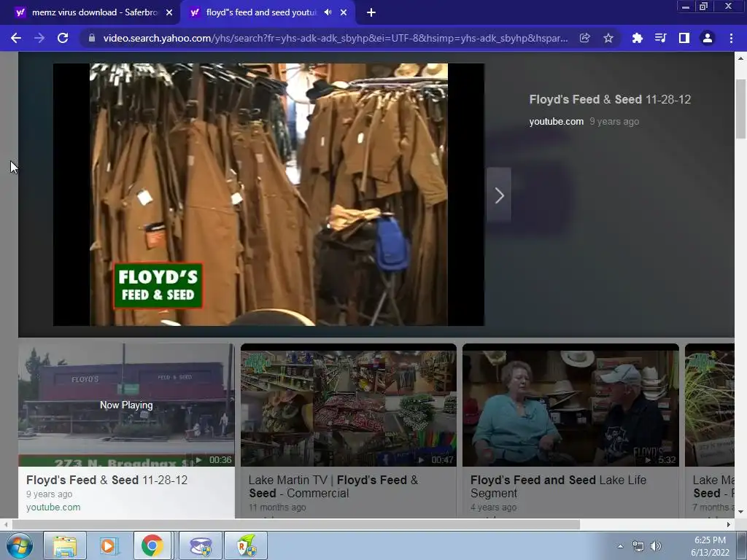Click the 4 years ago text
The width and height of the screenshot is (747, 560).
494,507
